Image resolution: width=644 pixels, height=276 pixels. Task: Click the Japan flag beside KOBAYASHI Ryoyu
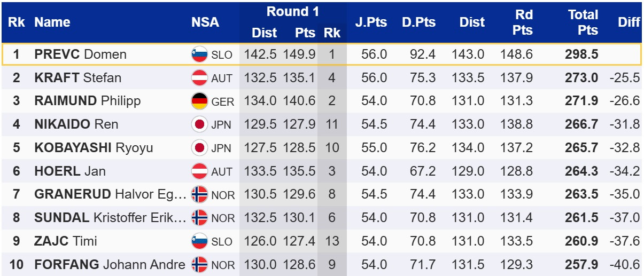point(199,148)
